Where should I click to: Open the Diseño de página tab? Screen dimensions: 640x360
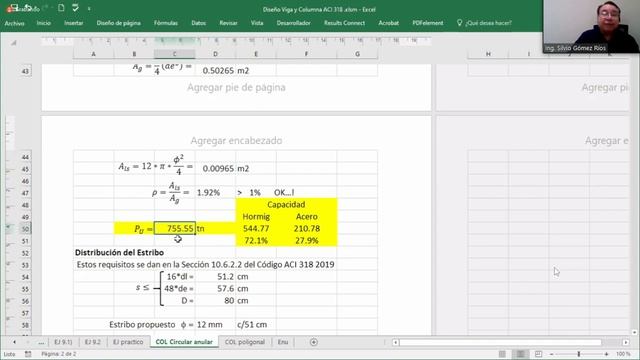point(118,23)
